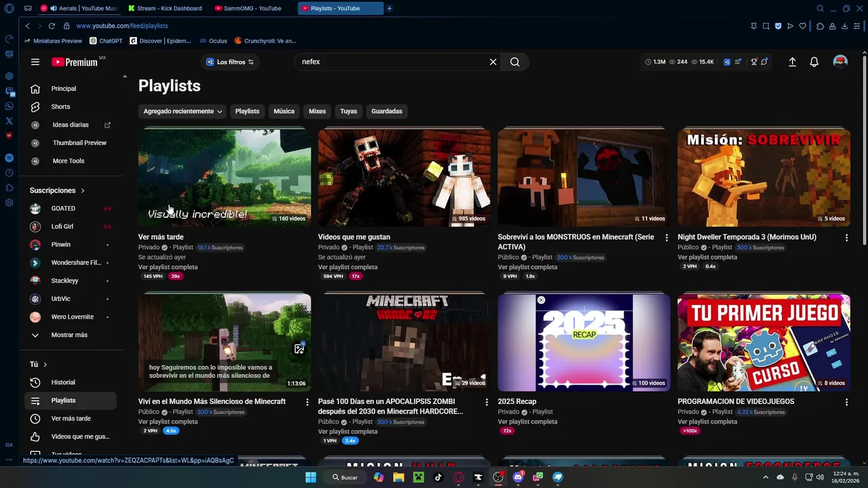Image resolution: width=868 pixels, height=488 pixels.
Task: Open options menu for Sobreviví a los MONSTRUOS playlist
Action: click(667, 237)
